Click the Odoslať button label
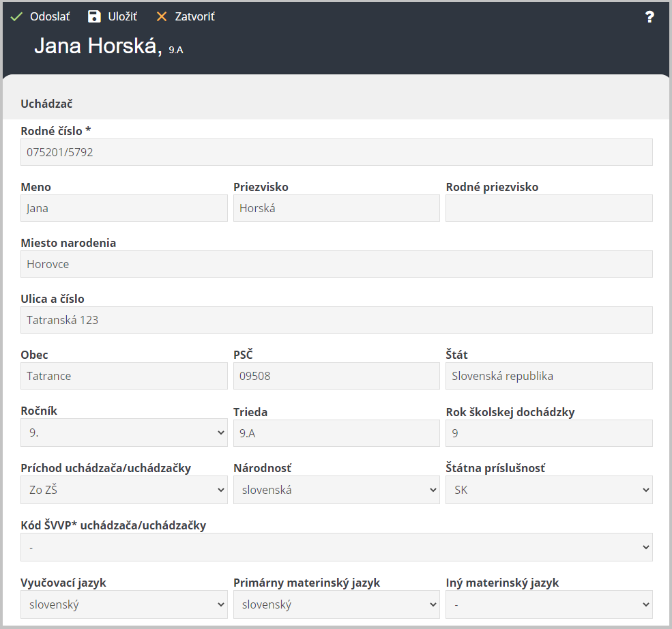Image resolution: width=672 pixels, height=629 pixels. coord(50,16)
